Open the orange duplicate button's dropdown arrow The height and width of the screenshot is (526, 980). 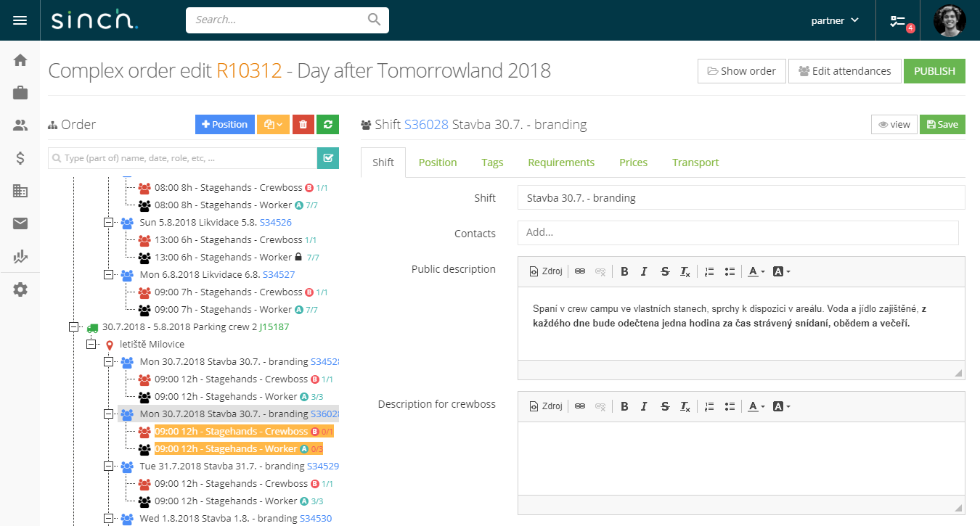coord(281,124)
